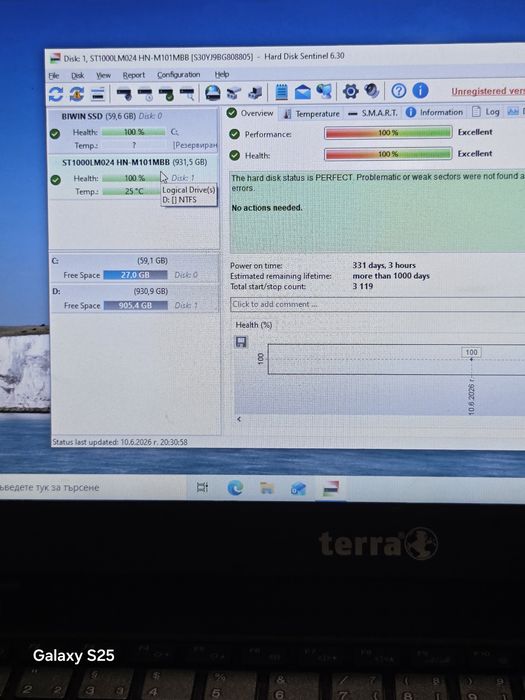
Task: Click the D: free space 905.4 GB bar
Action: [x=136, y=305]
